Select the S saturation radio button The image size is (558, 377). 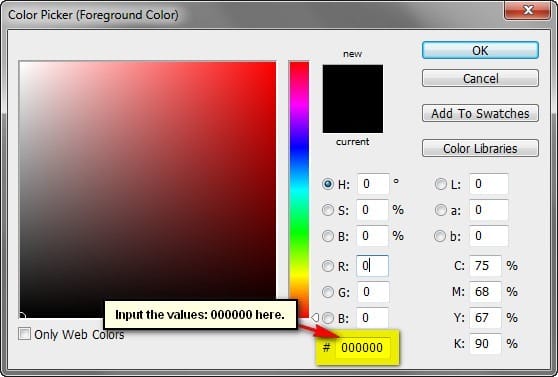(x=328, y=210)
